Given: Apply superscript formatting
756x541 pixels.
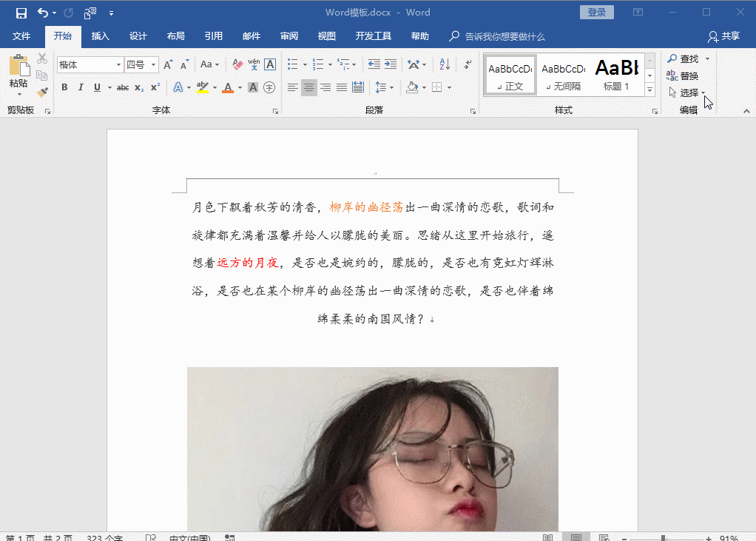Looking at the screenshot, I should (155, 87).
